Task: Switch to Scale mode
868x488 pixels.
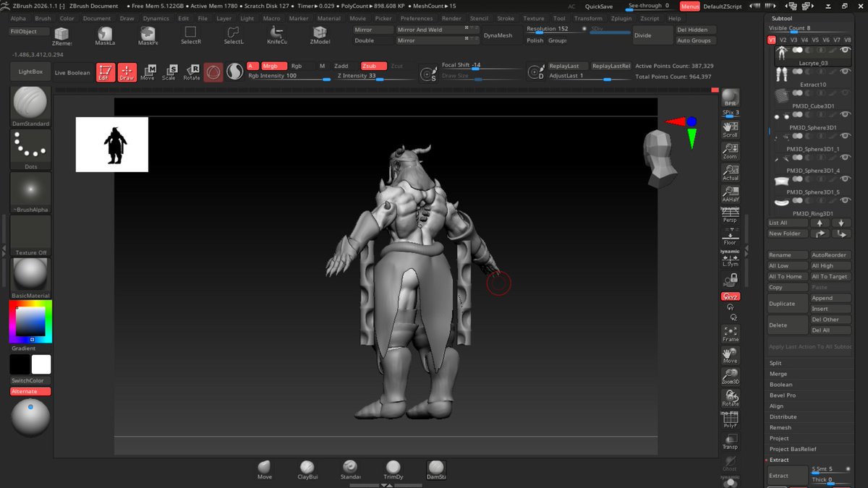Action: (169, 72)
